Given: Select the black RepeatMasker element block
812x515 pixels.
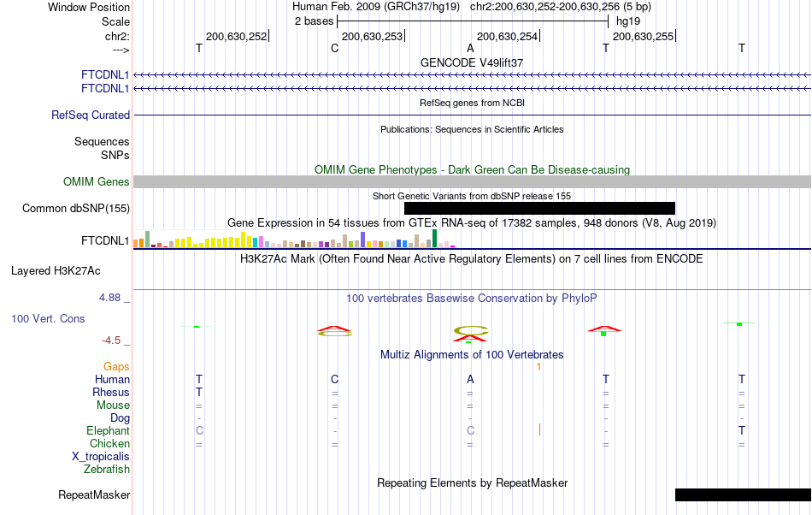Looking at the screenshot, I should pyautogui.click(x=743, y=494).
